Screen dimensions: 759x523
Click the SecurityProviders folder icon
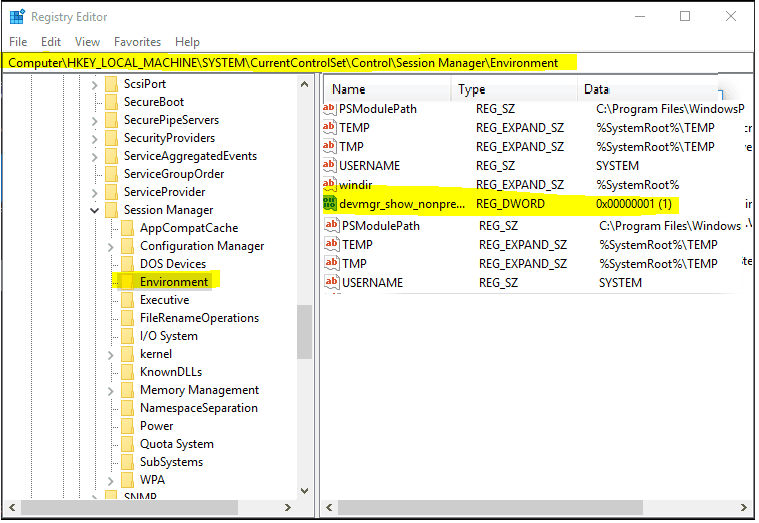pyautogui.click(x=111, y=138)
